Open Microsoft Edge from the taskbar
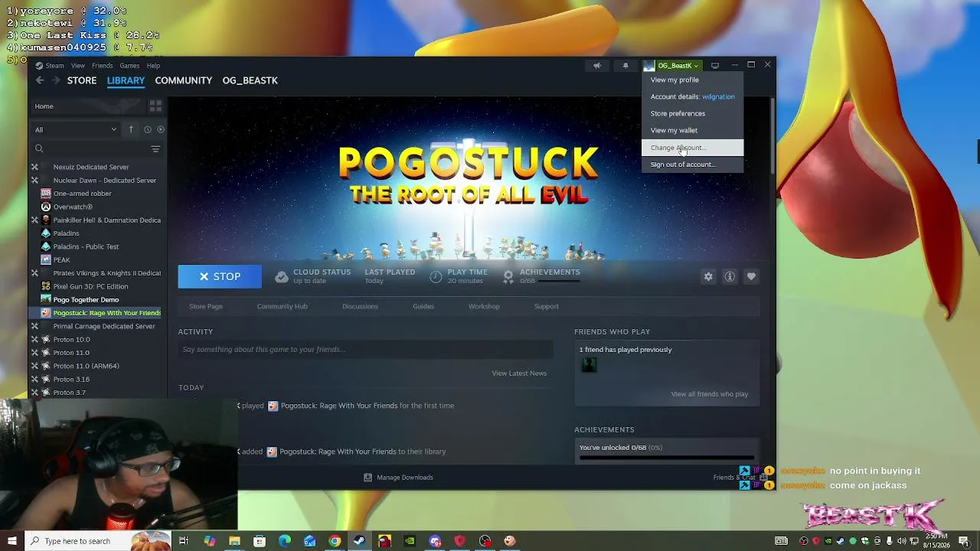980x551 pixels. click(x=285, y=541)
